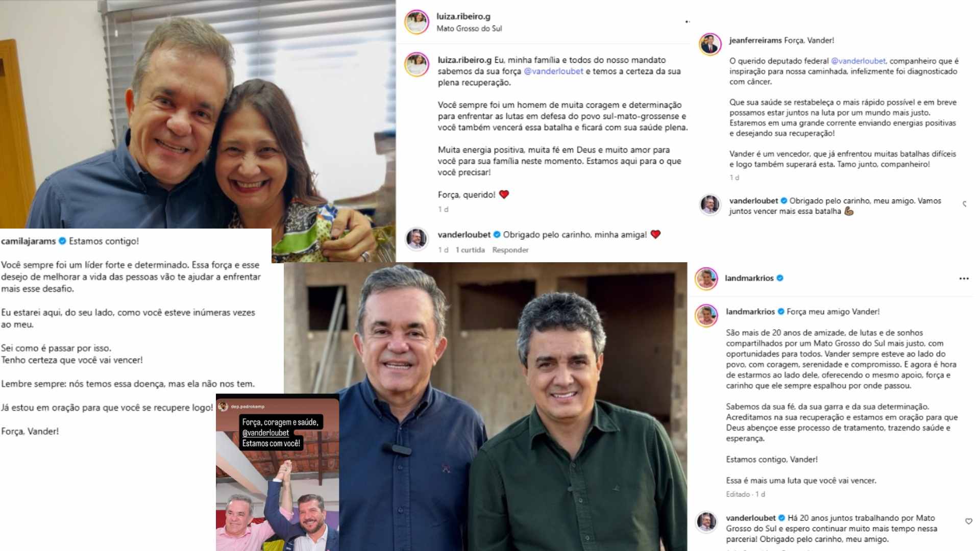This screenshot has width=980, height=551.
Task: Click the blue verified badge beside camilajarams
Action: point(62,241)
